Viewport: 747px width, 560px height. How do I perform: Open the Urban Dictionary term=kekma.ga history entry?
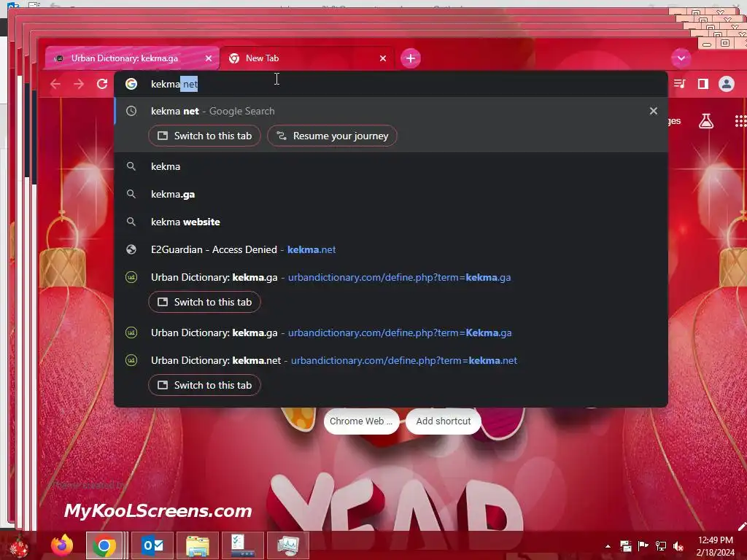coord(391,277)
